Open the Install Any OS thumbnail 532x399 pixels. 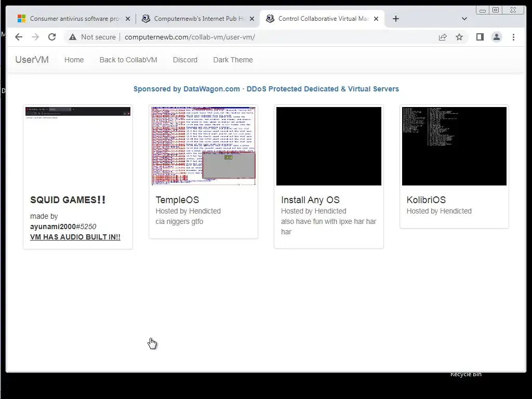coord(329,146)
